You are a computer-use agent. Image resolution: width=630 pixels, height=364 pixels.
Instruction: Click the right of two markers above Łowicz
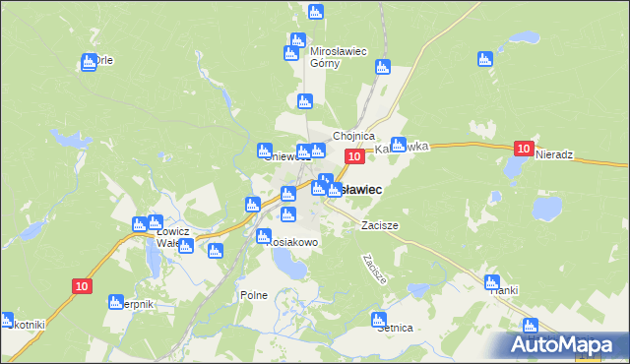[156, 222]
